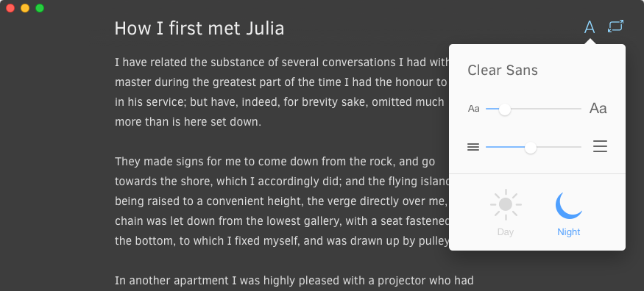Click the font size slider track right end
The height and width of the screenshot is (291, 644).
(579, 109)
